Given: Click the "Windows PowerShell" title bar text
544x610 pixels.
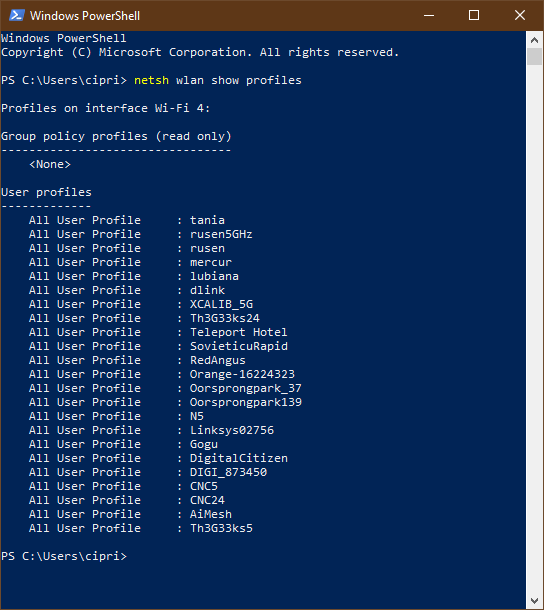Looking at the screenshot, I should click(x=85, y=16).
